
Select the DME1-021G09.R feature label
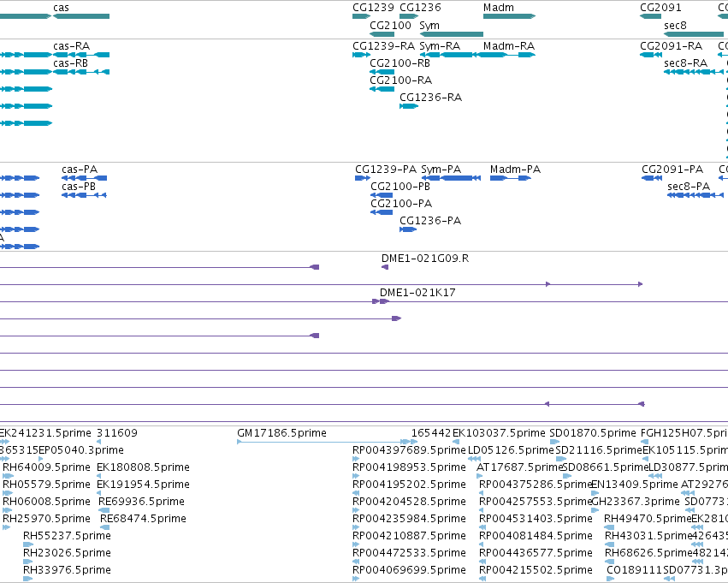click(425, 259)
